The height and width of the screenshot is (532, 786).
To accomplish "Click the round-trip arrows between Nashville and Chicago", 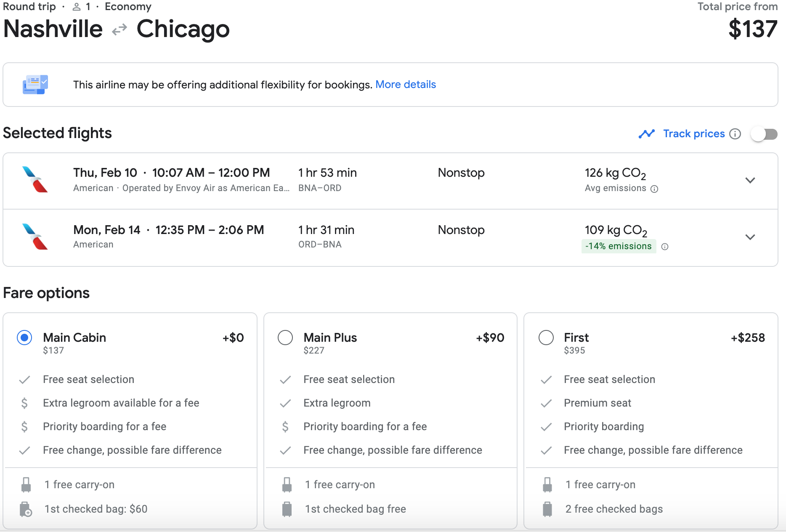I will tap(119, 29).
